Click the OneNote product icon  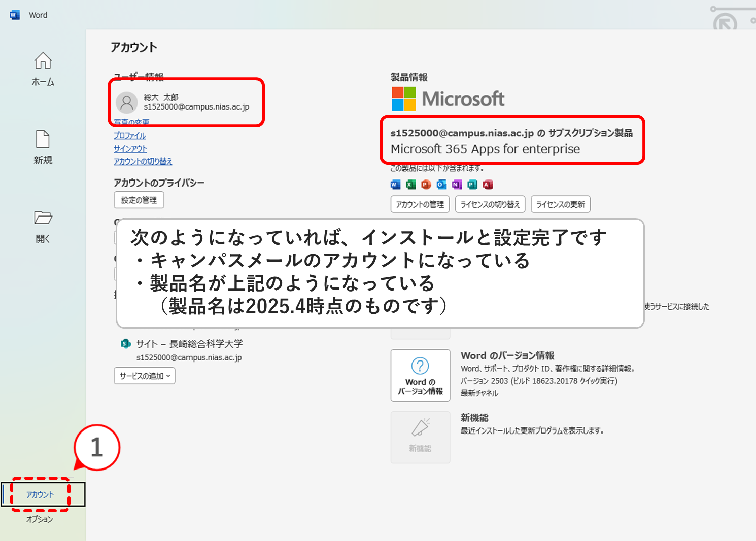[457, 185]
